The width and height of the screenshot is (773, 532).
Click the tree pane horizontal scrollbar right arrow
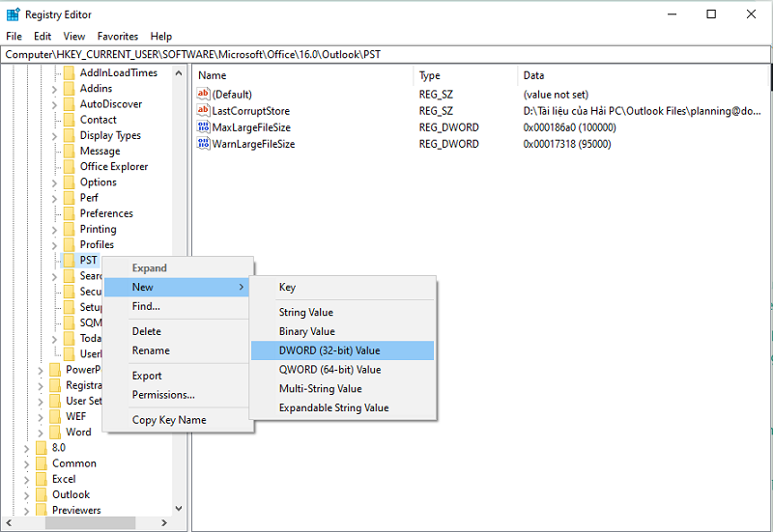pos(164,524)
